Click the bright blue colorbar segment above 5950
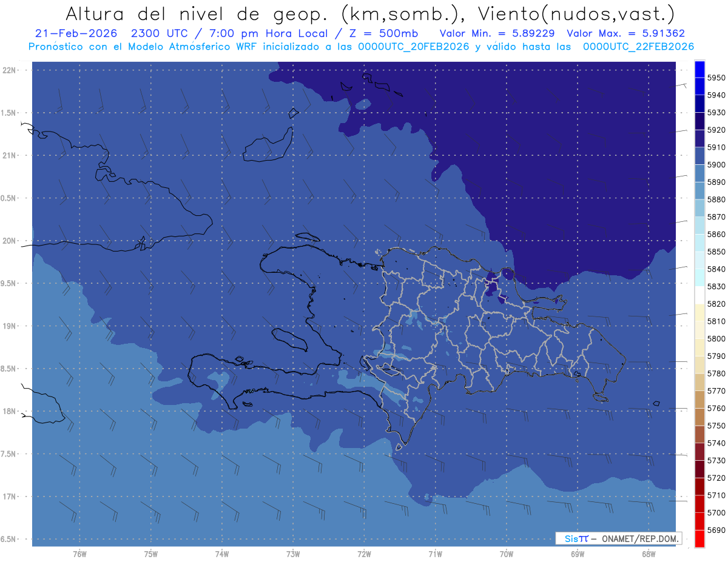Image resolution: width=728 pixels, height=562 pixels. pyautogui.click(x=699, y=69)
